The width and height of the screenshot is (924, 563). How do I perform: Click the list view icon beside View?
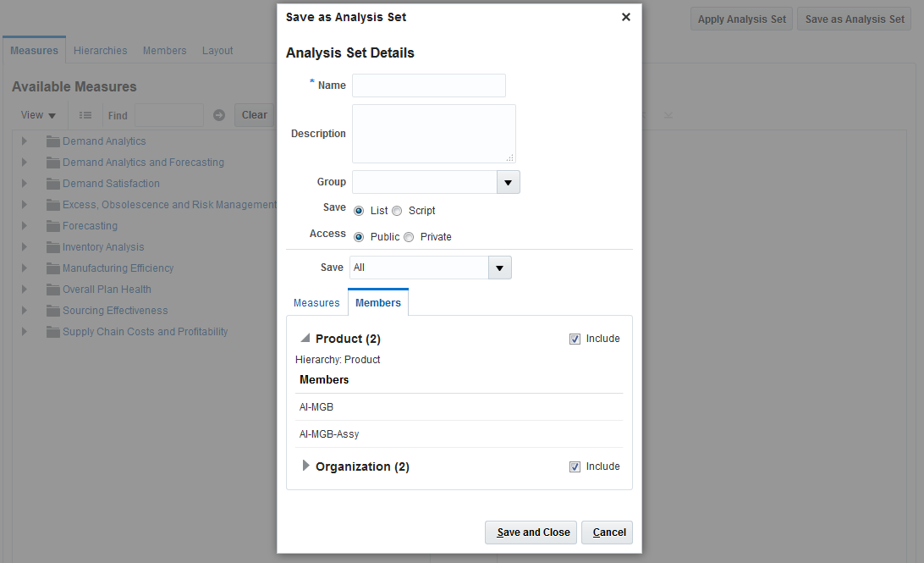tap(85, 115)
